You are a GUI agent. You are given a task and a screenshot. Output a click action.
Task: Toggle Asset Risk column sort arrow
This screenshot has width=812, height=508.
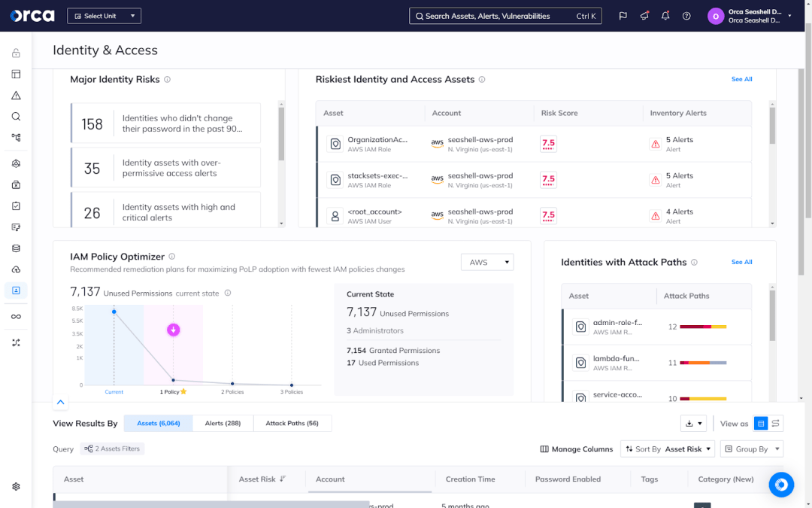(x=283, y=479)
